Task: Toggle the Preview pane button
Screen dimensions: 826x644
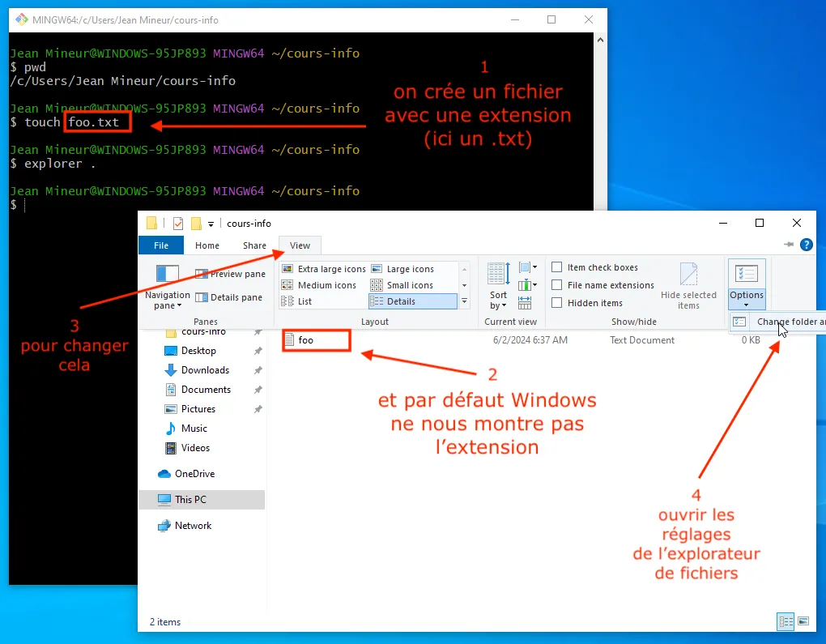Action: pyautogui.click(x=230, y=275)
